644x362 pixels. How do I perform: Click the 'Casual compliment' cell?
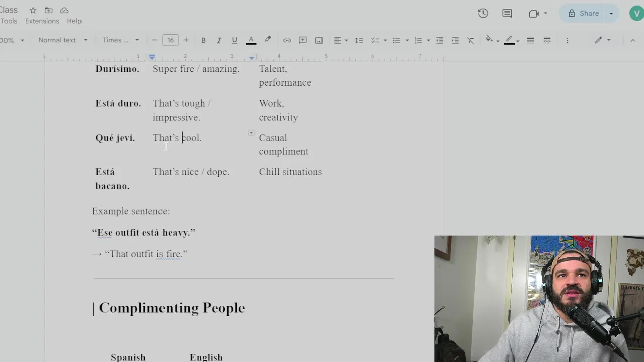[x=284, y=145]
